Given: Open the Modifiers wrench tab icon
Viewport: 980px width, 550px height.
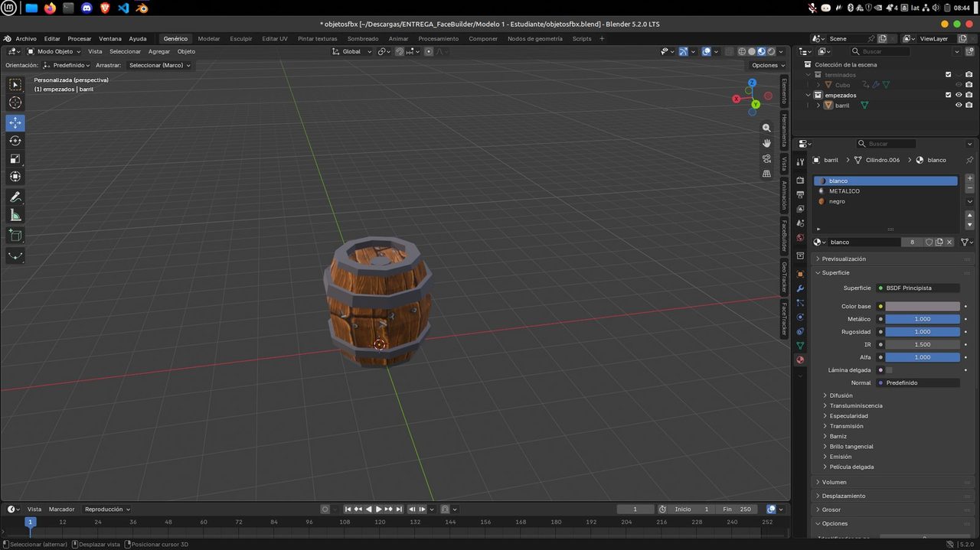Looking at the screenshot, I should coord(800,288).
